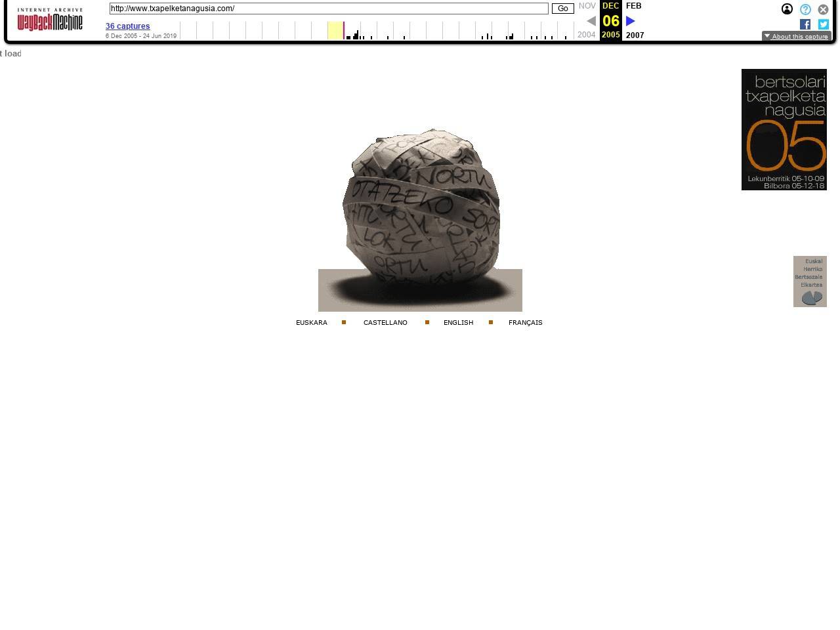This screenshot has width=840, height=630.
Task: Click the URL input field
Action: coord(328,9)
